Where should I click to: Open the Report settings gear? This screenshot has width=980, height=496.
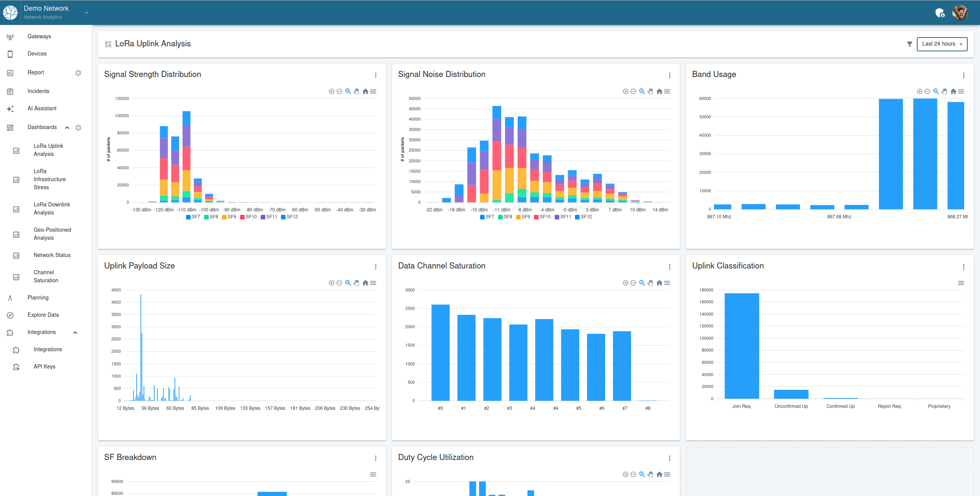(78, 73)
